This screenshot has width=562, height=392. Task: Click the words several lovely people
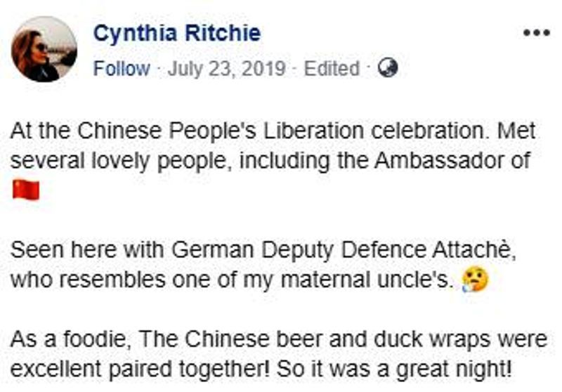(118, 161)
